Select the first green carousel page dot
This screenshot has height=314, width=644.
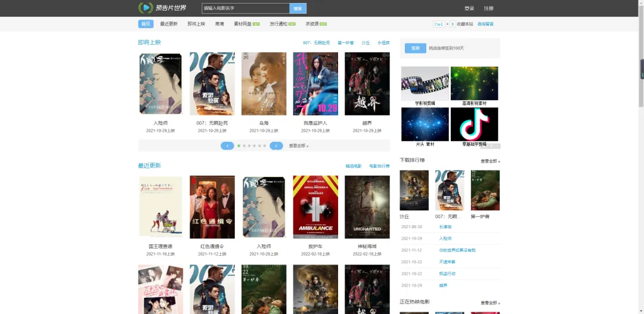pyautogui.click(x=239, y=145)
